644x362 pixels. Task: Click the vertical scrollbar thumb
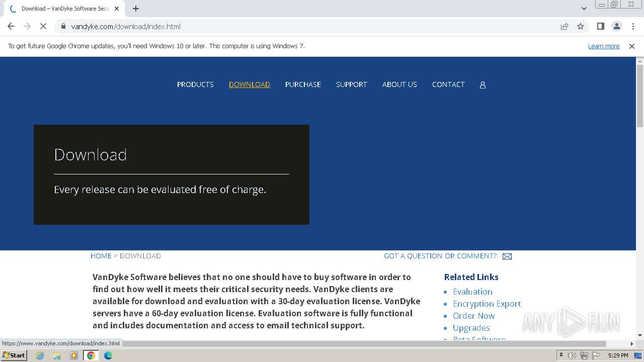coord(640,96)
